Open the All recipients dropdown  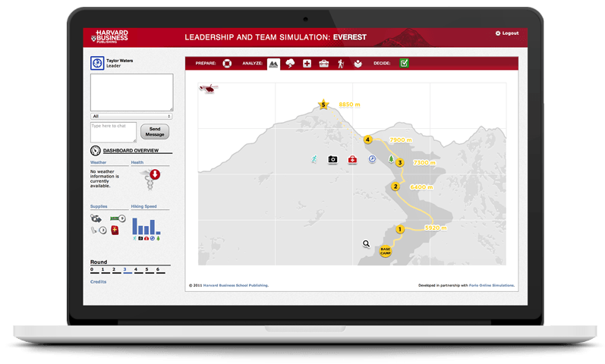(x=131, y=116)
